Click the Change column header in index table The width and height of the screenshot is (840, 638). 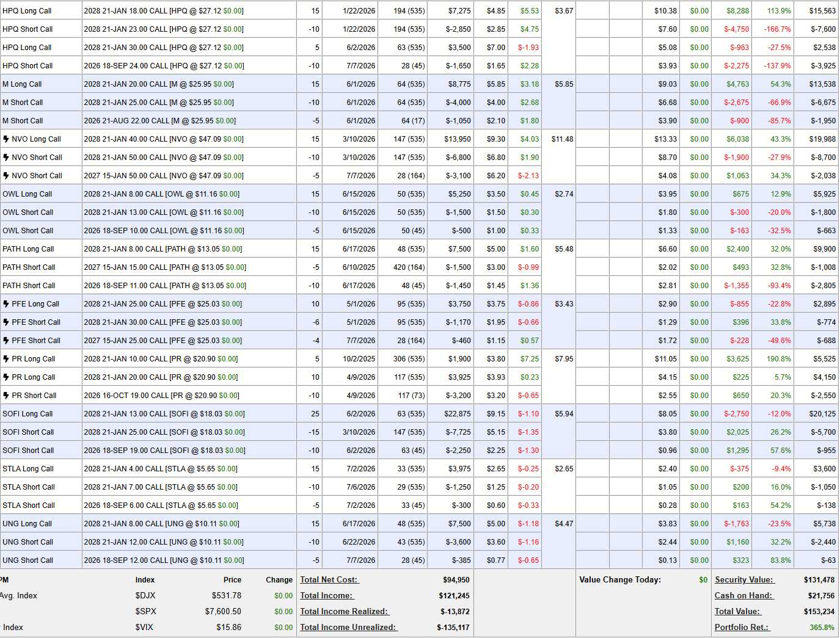pyautogui.click(x=279, y=580)
